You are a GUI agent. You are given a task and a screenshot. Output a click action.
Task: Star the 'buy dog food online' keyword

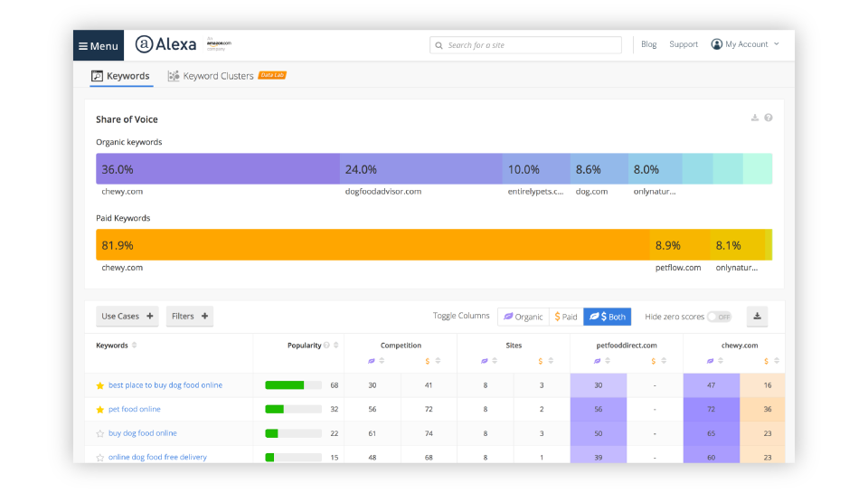100,433
